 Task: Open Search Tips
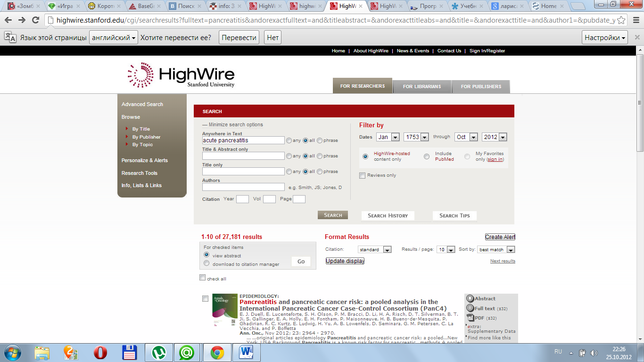click(x=454, y=215)
